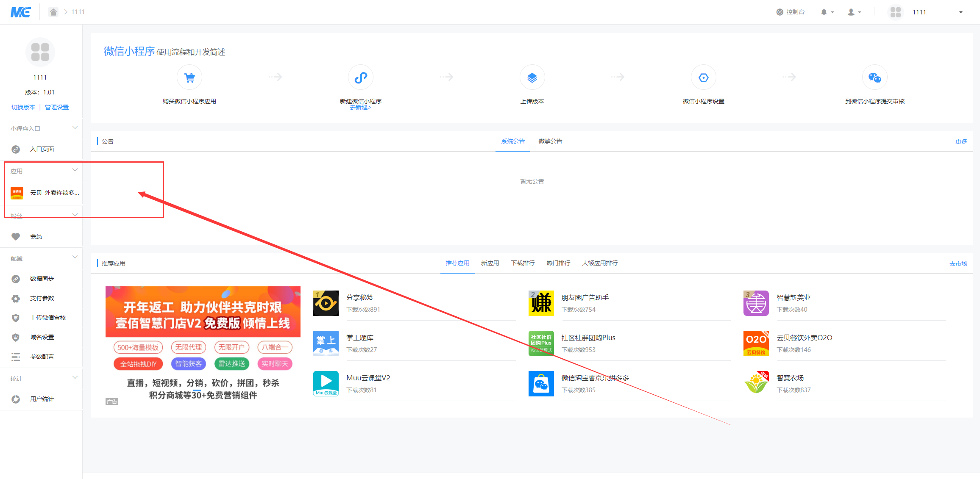Click the Muu云课堂V2 app icon
Viewport: 980px width, 479px height.
[x=326, y=384]
